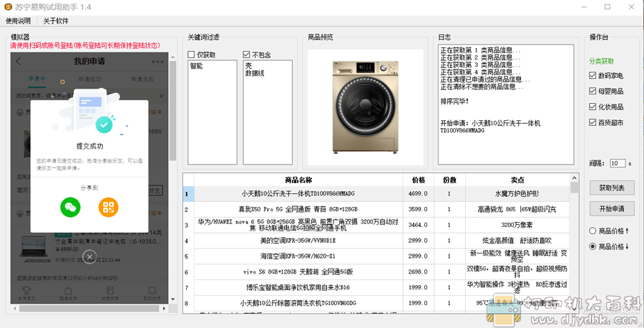
Task: Select row 美的空调KFR-35GW/VVN8B1E
Action: (x=298, y=241)
